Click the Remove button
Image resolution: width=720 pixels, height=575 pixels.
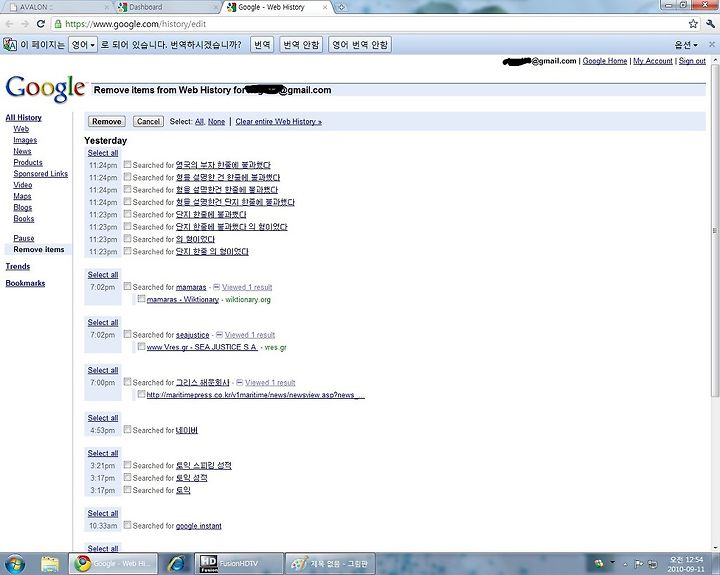tap(107, 121)
